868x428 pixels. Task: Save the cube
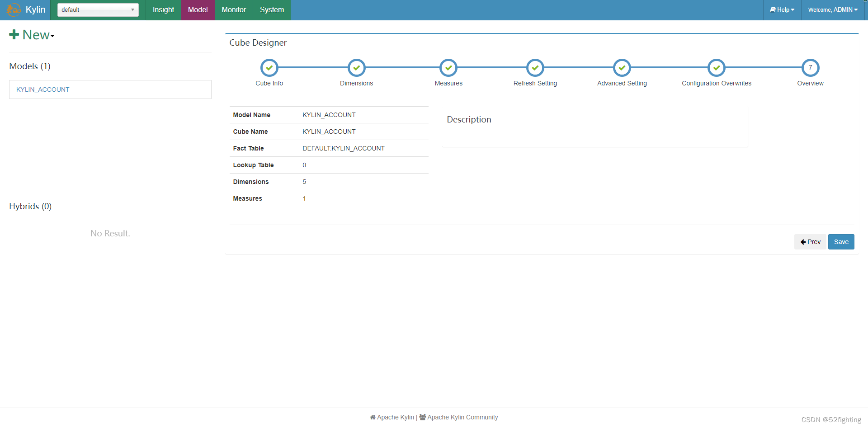pyautogui.click(x=841, y=242)
